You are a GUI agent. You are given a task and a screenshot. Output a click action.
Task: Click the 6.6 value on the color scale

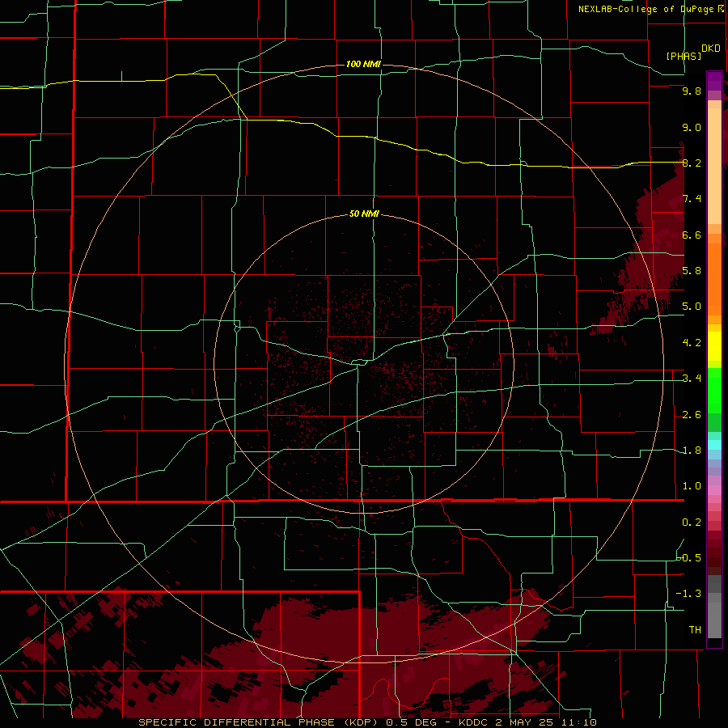click(692, 235)
